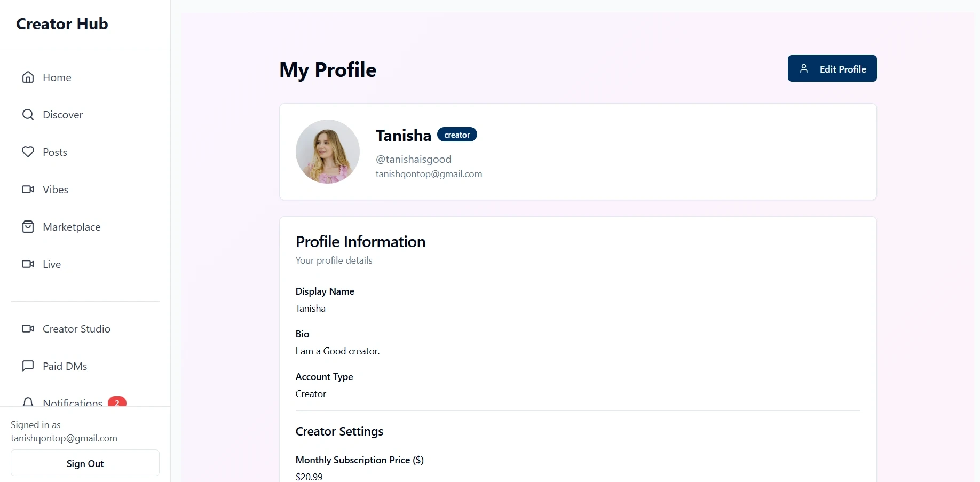Viewport: 980px width, 482px height.
Task: Go to the Discover page
Action: tap(62, 115)
